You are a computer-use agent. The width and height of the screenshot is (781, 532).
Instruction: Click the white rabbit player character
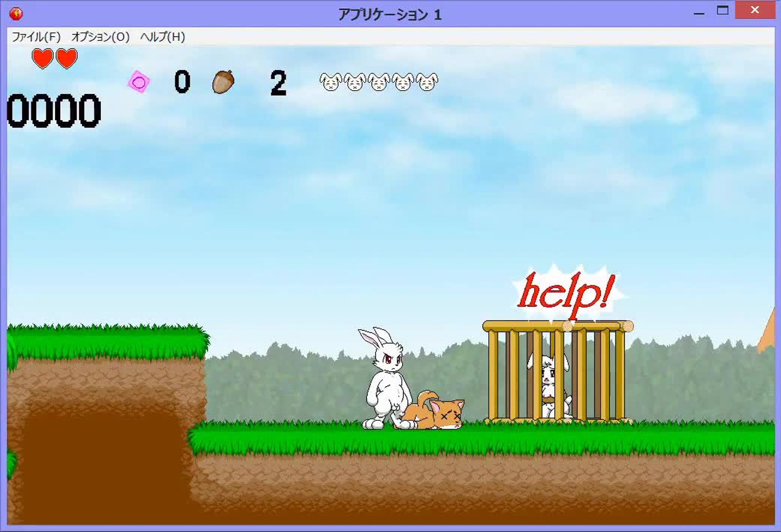(384, 381)
